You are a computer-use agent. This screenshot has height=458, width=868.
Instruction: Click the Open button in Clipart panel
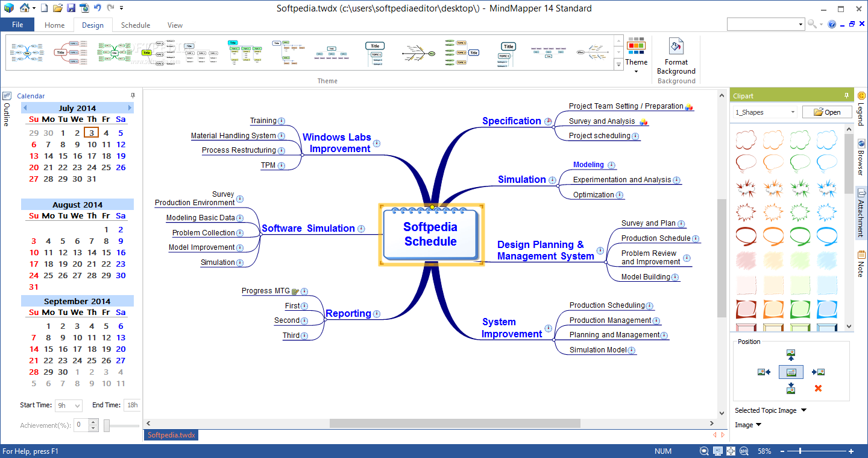(826, 112)
